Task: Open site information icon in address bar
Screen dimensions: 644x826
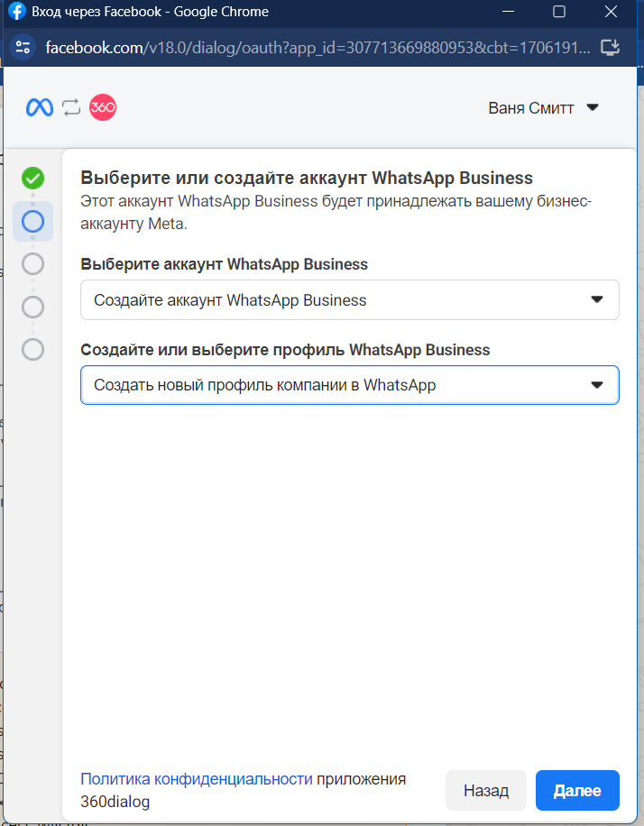Action: click(23, 48)
